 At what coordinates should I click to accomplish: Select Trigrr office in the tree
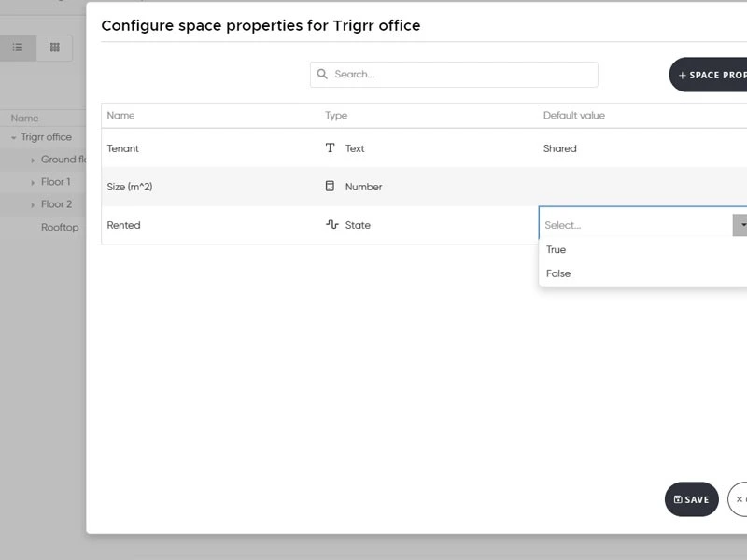(46, 137)
